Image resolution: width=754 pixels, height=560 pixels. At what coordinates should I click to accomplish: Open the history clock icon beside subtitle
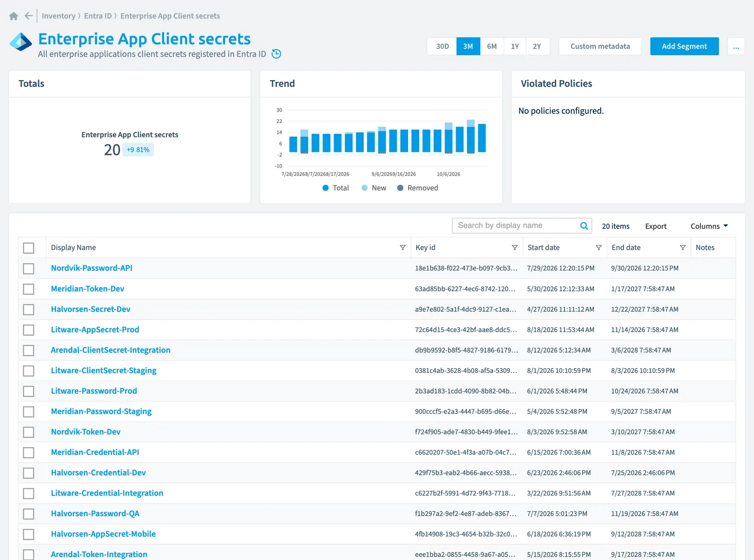pos(277,54)
